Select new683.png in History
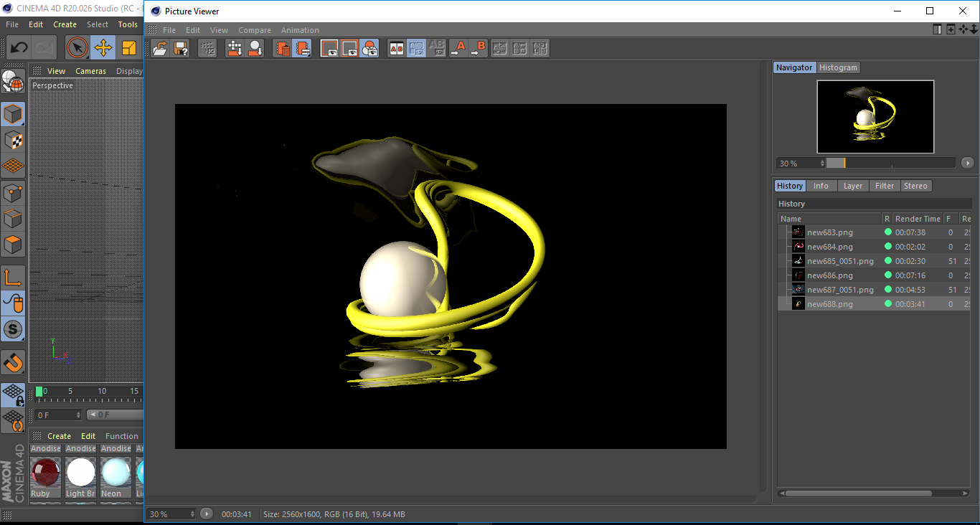The width and height of the screenshot is (980, 525). 829,232
